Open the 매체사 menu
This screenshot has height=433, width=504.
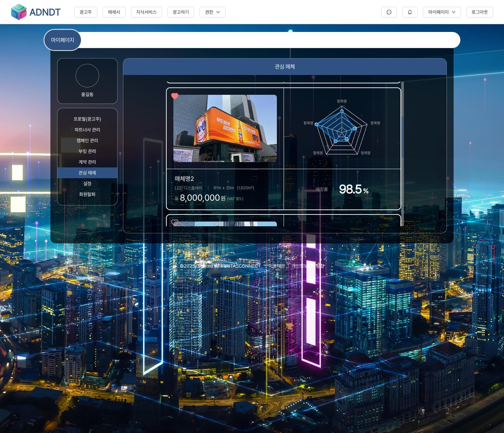114,12
